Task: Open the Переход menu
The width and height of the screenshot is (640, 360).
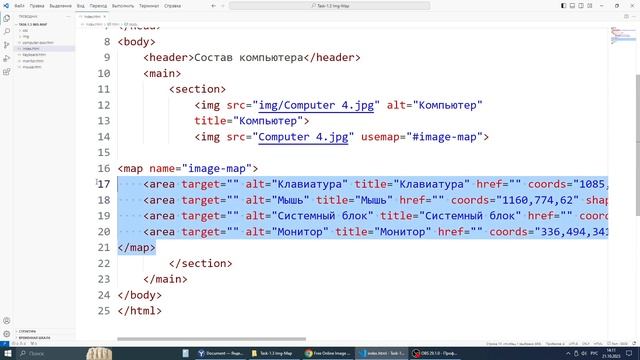Action: tap(98, 6)
